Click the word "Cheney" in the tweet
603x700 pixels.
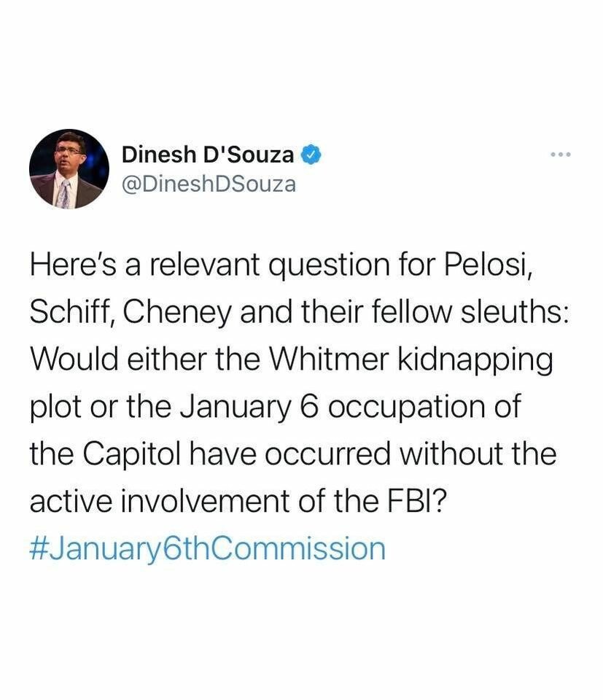point(167,314)
